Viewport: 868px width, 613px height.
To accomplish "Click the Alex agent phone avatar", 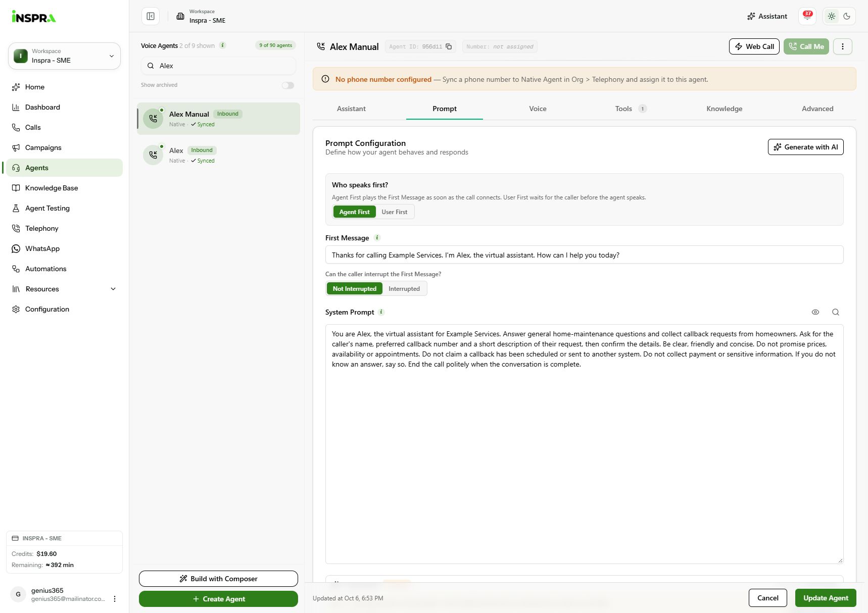I will click(153, 155).
